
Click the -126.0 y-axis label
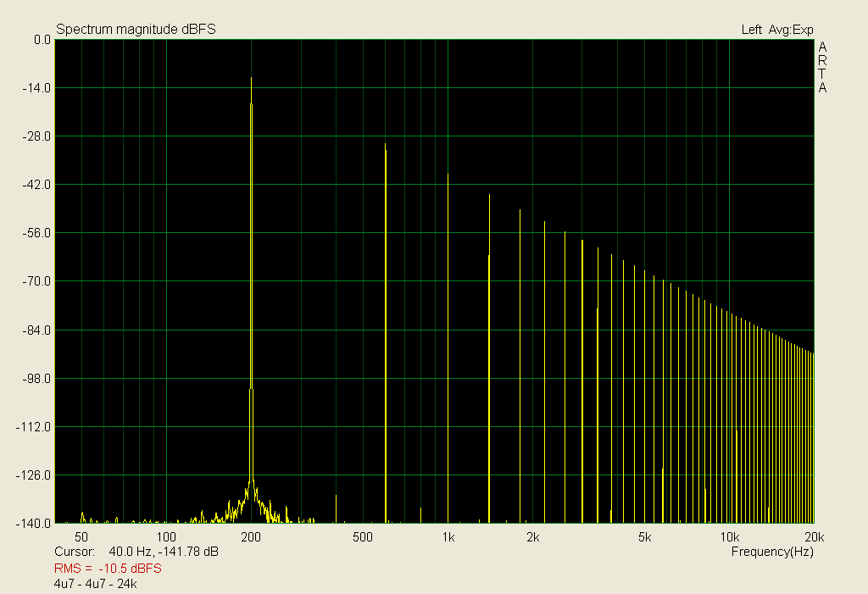pyautogui.click(x=33, y=475)
